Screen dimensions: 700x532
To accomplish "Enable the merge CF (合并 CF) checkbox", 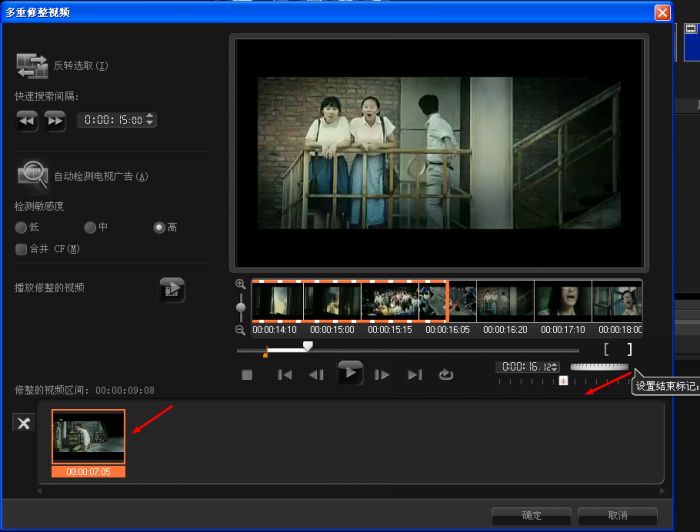I will pos(21,248).
